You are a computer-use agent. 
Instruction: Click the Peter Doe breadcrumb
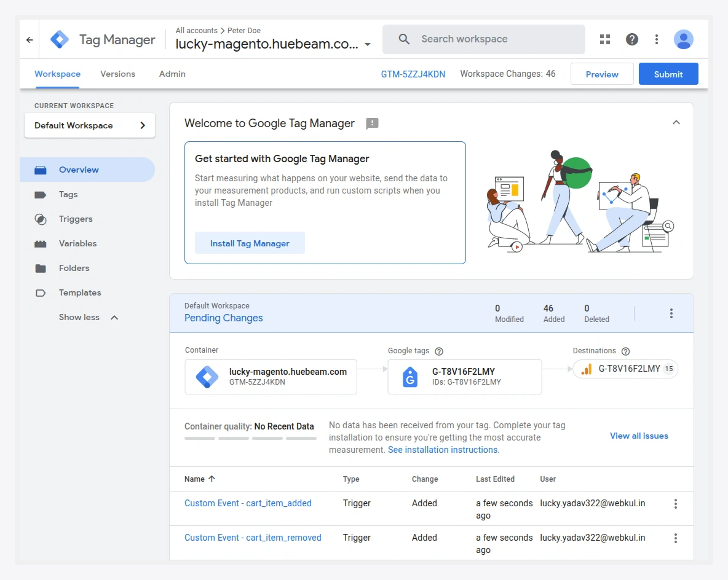point(243,31)
